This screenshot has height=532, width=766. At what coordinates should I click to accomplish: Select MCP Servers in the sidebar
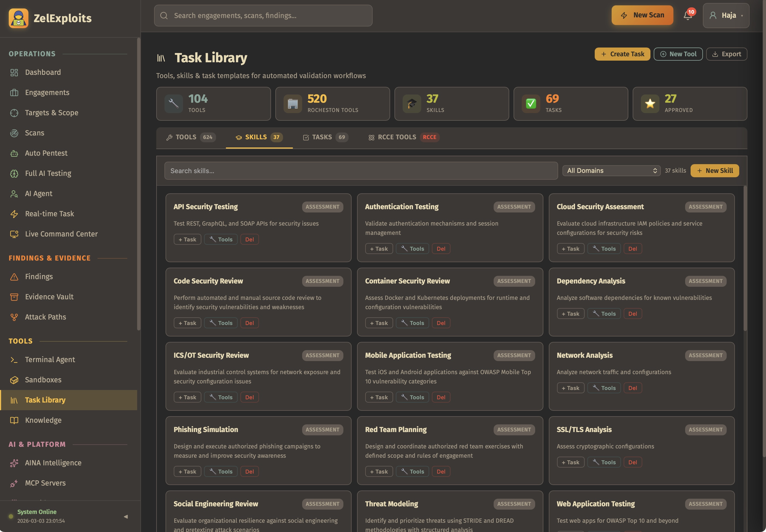coord(45,483)
